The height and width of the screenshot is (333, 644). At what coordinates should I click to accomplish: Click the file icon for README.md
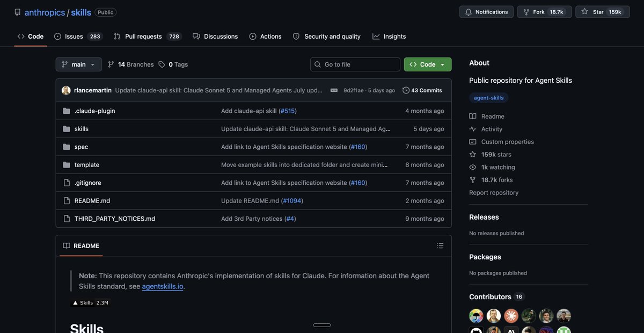tap(67, 201)
